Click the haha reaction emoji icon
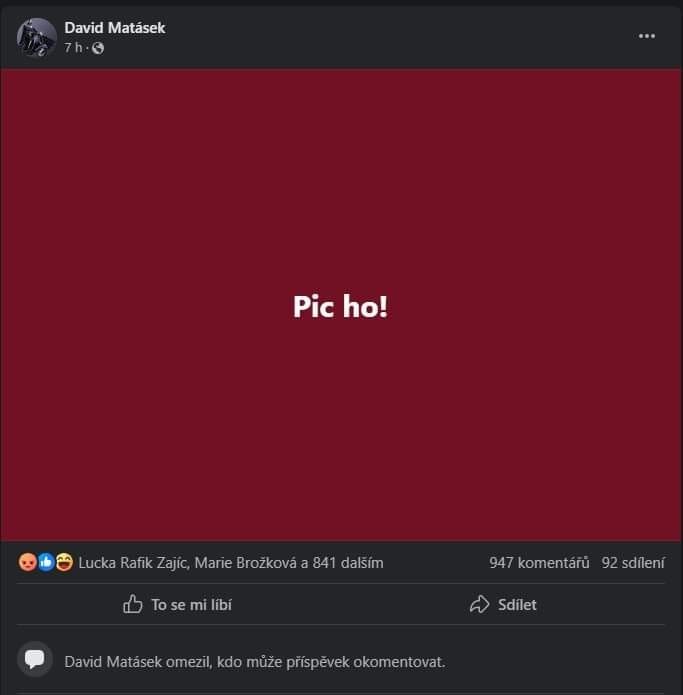The image size is (683, 695). 64,562
